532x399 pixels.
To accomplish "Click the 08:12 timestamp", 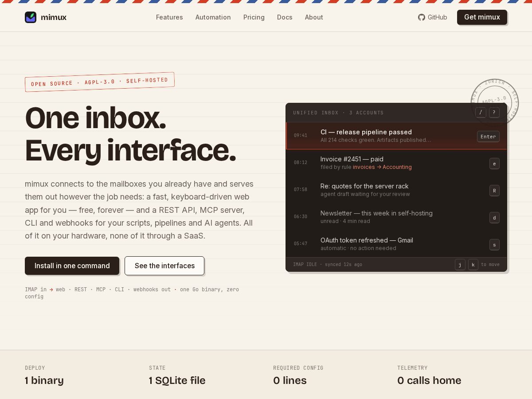I will [301, 163].
